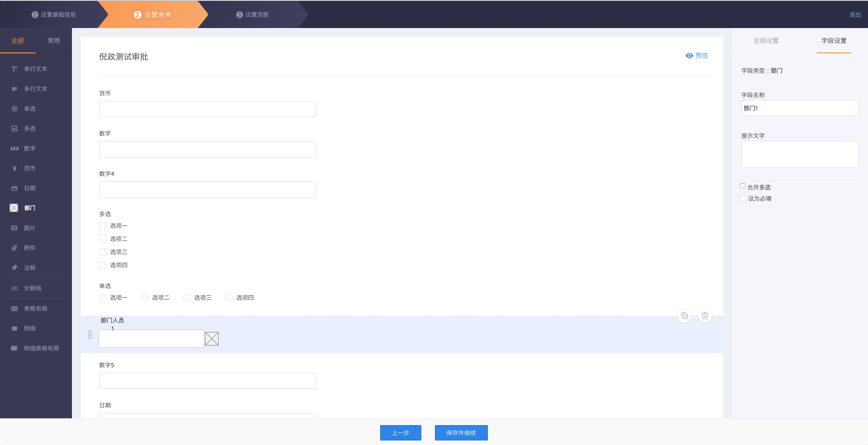
Task: Click the 部门 component icon in sidebar
Action: tap(14, 208)
